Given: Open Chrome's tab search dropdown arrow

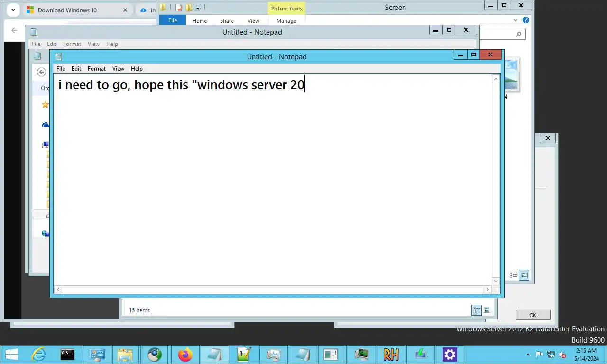Looking at the screenshot, I should (13, 10).
